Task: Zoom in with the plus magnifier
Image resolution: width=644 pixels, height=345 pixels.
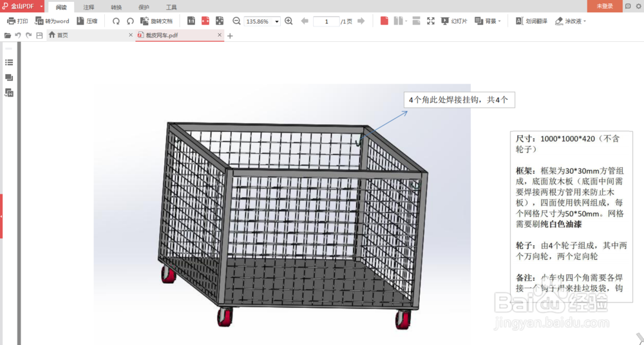Action: point(289,21)
